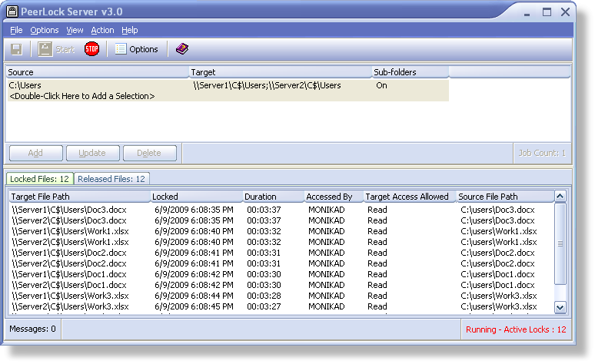Sort by Target File Path header
The height and width of the screenshot is (364, 595).
(x=79, y=197)
